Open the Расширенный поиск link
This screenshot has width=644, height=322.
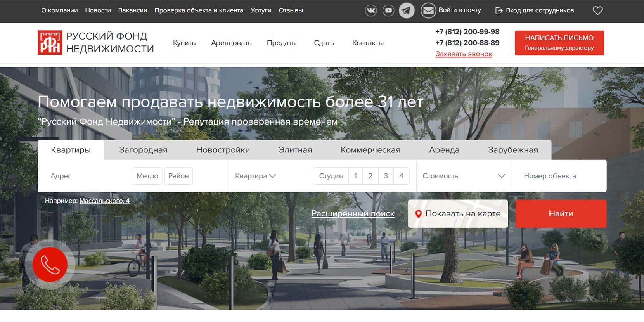click(x=353, y=214)
